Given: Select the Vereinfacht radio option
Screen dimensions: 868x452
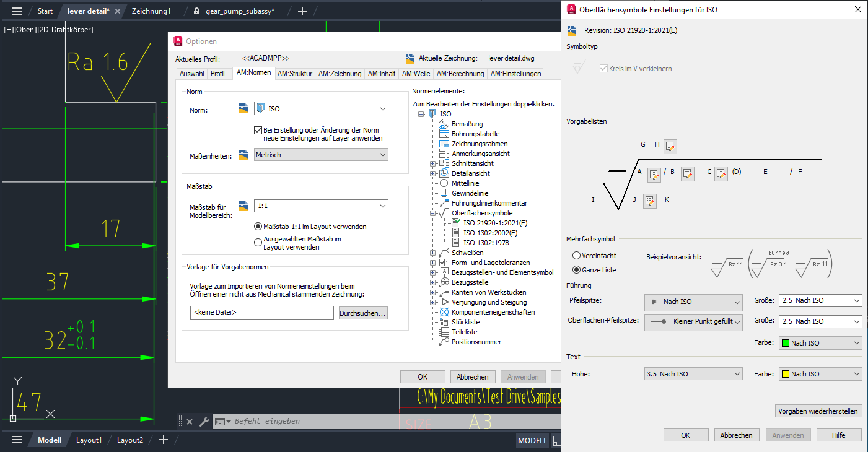Looking at the screenshot, I should [x=577, y=256].
